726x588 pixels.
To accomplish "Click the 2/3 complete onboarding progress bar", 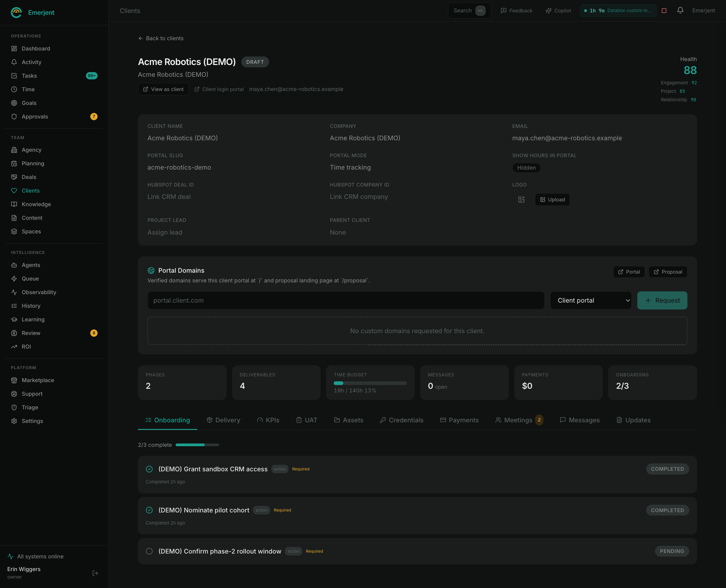I will click(197, 445).
